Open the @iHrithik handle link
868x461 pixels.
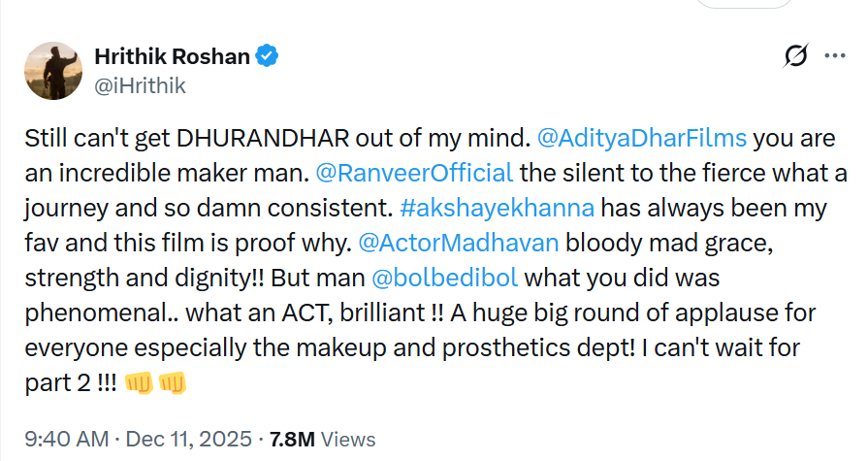140,85
